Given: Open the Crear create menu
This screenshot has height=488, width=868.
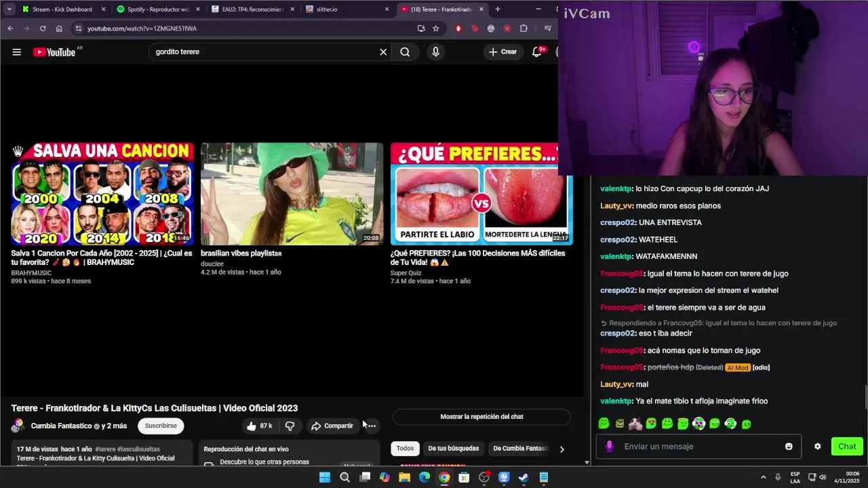Looking at the screenshot, I should coord(502,52).
